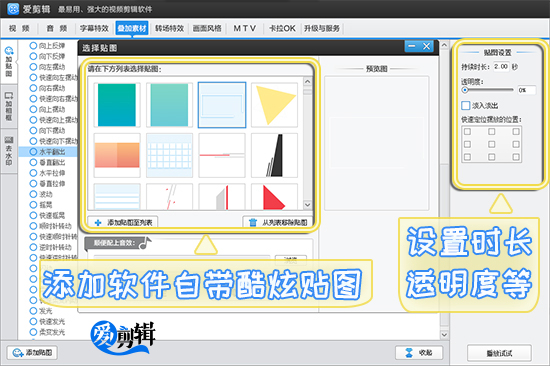Image resolution: width=550 pixels, height=366 pixels.
Task: Tick the top-left position box in placement grid
Action: click(467, 132)
